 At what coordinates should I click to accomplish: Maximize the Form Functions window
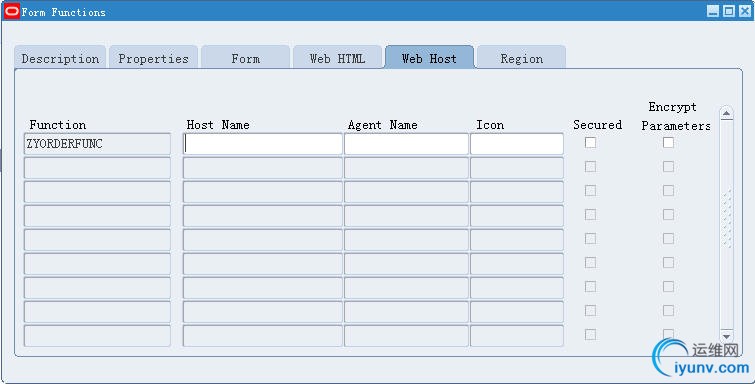729,11
